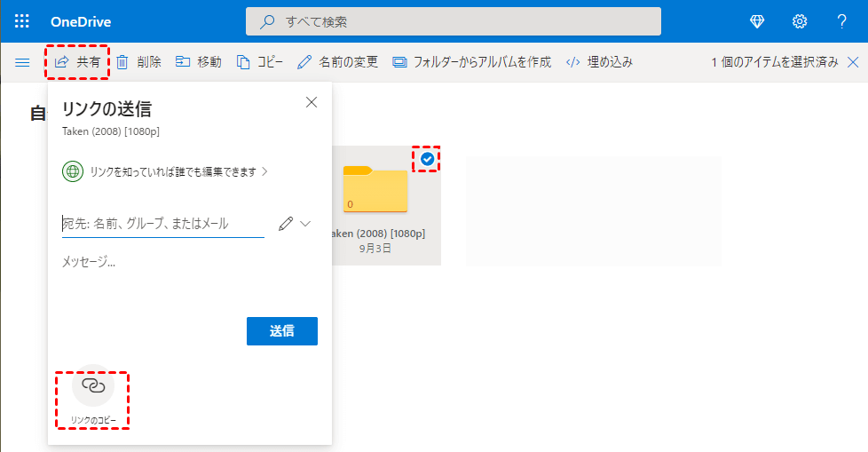Image resolution: width=868 pixels, height=452 pixels.
Task: Click the 9月3日 folder date
Action: pos(375,249)
